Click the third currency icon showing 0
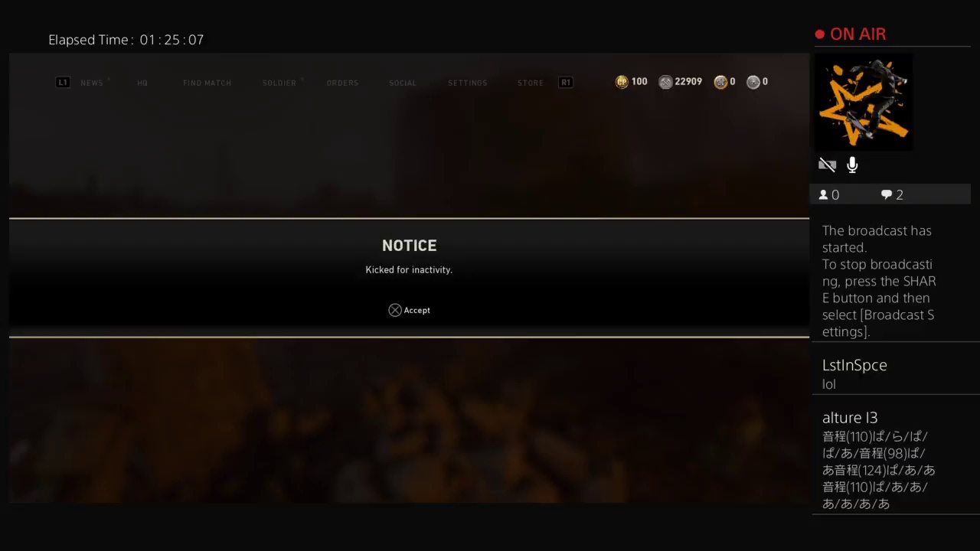980x551 pixels. tap(720, 82)
